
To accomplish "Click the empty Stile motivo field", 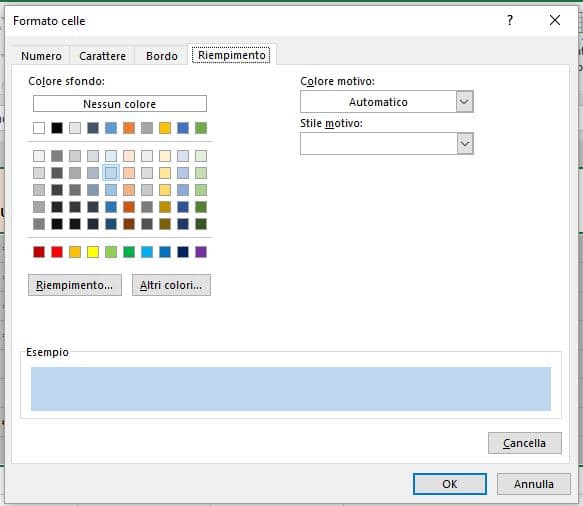I will pos(378,144).
